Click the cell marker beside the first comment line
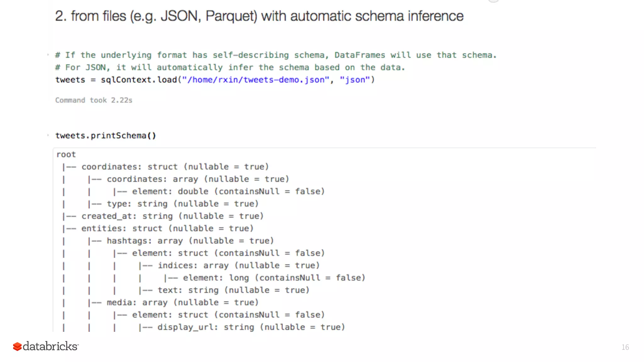The image size is (644, 362). click(48, 55)
